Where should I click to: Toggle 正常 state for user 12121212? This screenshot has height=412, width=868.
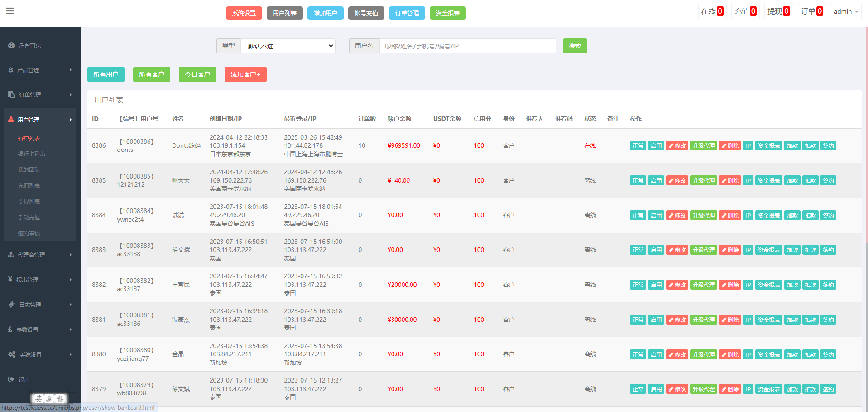point(638,181)
